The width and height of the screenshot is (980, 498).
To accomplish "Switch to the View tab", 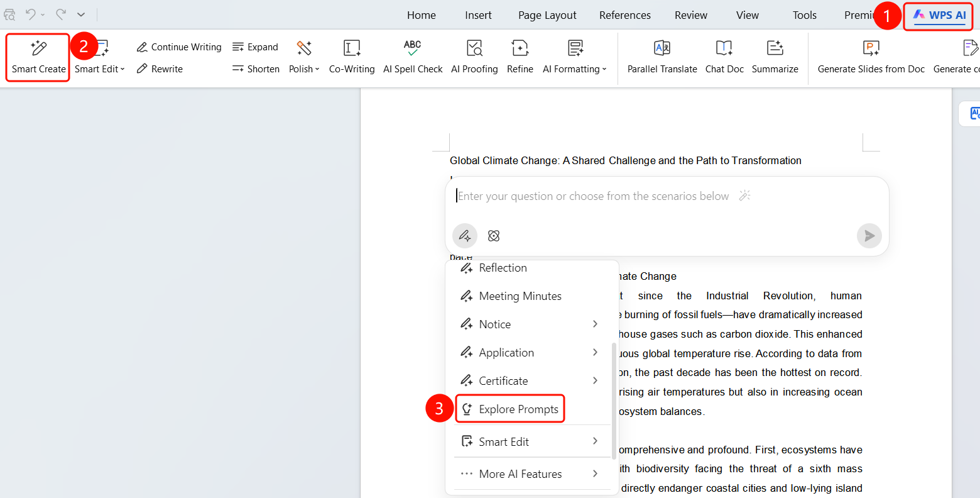I will [748, 15].
